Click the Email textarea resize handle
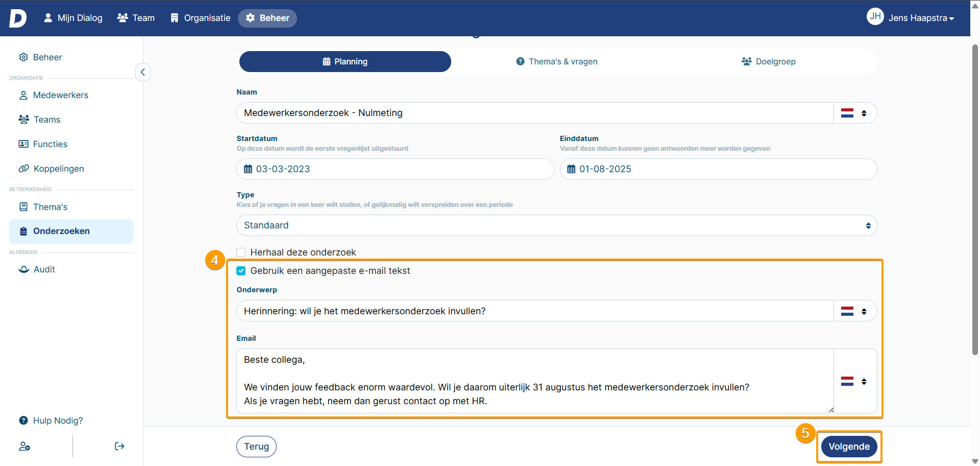The image size is (980, 466). (831, 410)
